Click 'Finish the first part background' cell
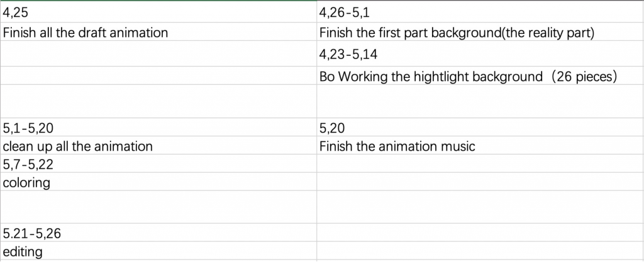Screen dimensions: 644x262 [x=480, y=31]
